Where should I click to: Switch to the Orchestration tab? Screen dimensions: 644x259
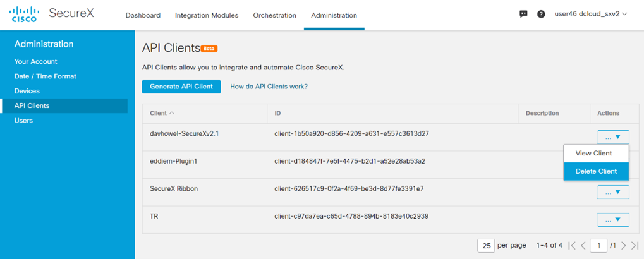[274, 15]
